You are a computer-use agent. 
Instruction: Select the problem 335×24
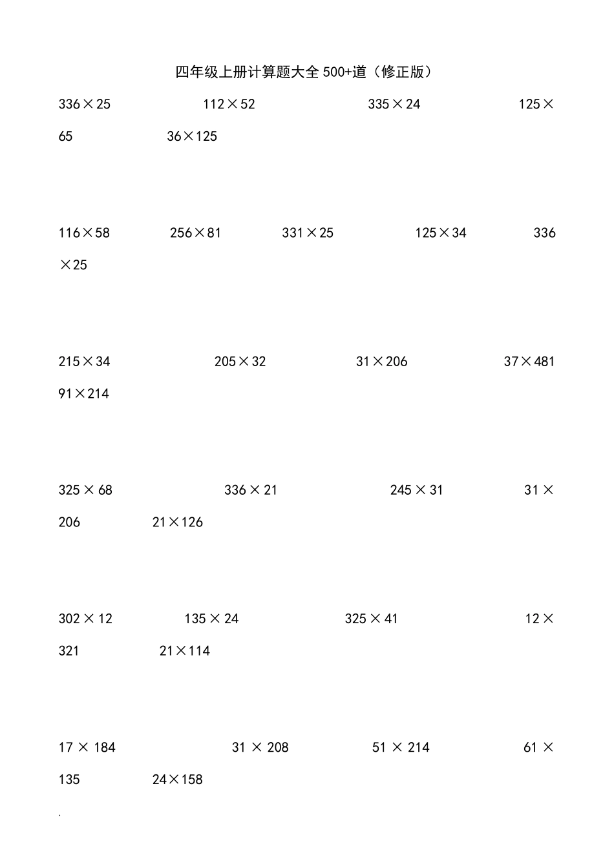point(394,104)
